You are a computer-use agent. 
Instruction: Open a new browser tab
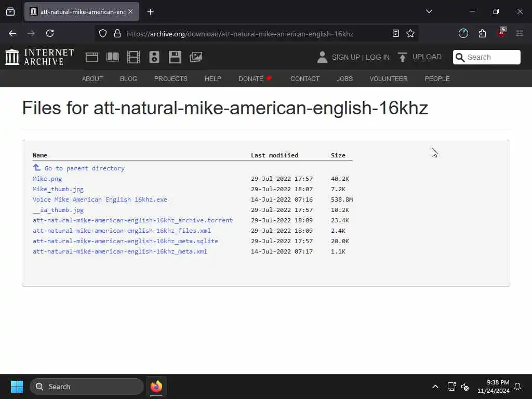[151, 12]
